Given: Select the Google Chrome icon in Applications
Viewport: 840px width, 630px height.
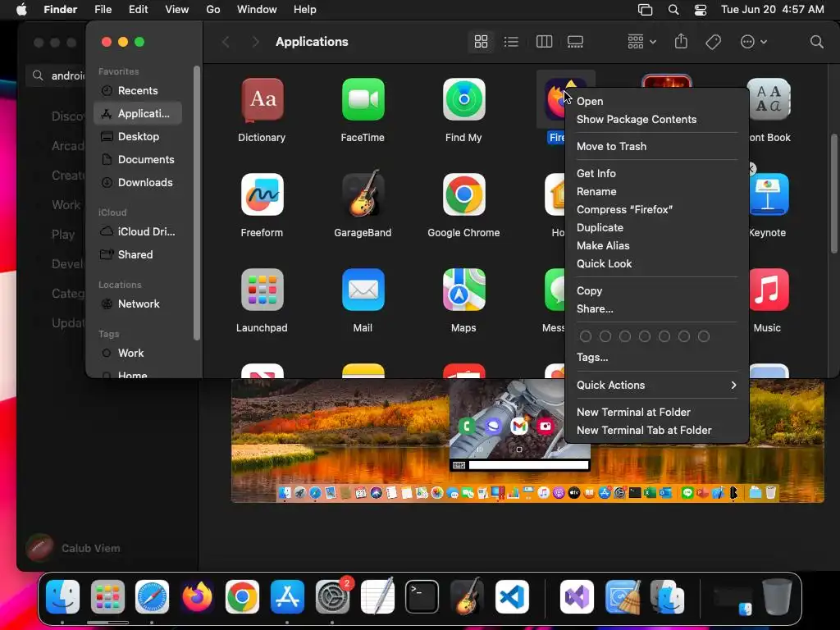Looking at the screenshot, I should click(464, 194).
